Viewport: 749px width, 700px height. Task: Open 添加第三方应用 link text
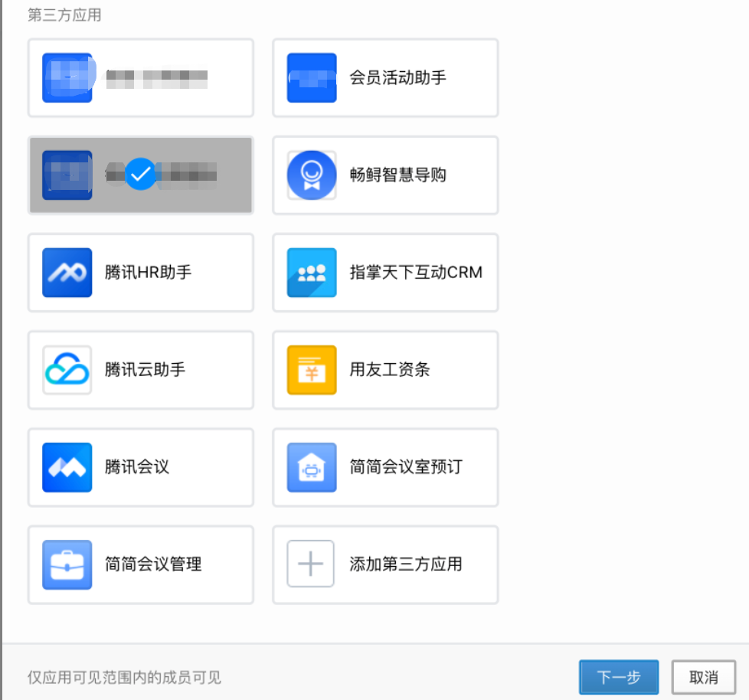coord(406,564)
